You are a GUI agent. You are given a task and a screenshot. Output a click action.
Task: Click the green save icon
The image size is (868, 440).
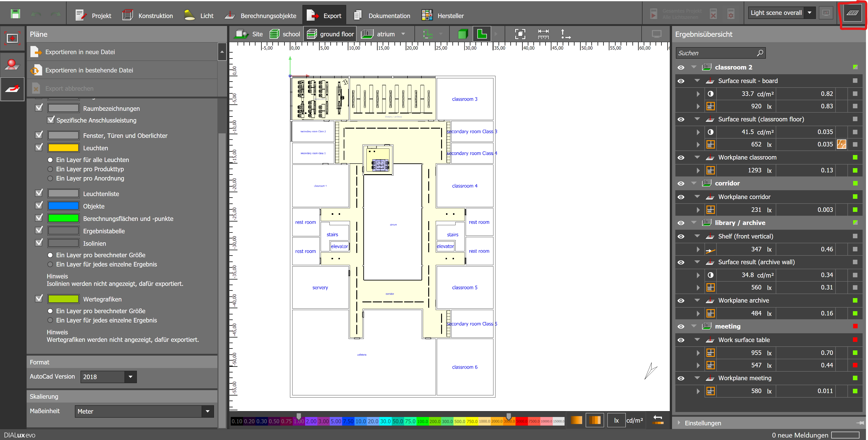(16, 14)
